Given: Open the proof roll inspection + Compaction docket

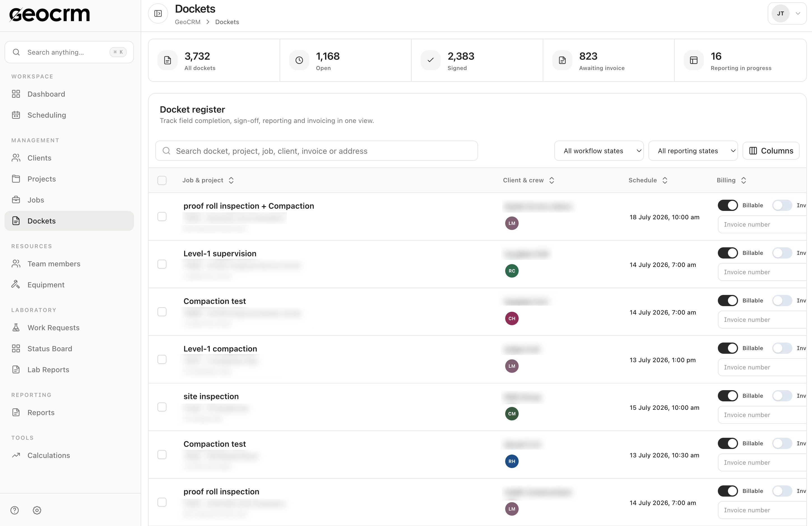Looking at the screenshot, I should click(249, 206).
